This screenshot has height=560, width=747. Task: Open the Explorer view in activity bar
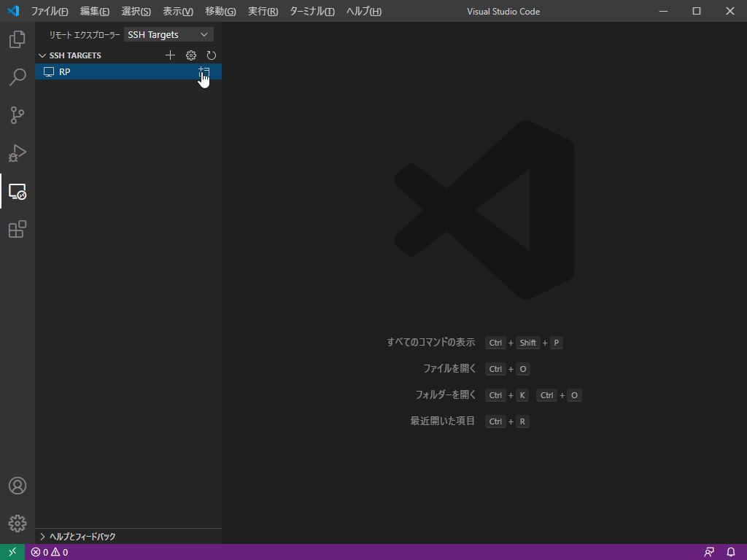click(18, 39)
